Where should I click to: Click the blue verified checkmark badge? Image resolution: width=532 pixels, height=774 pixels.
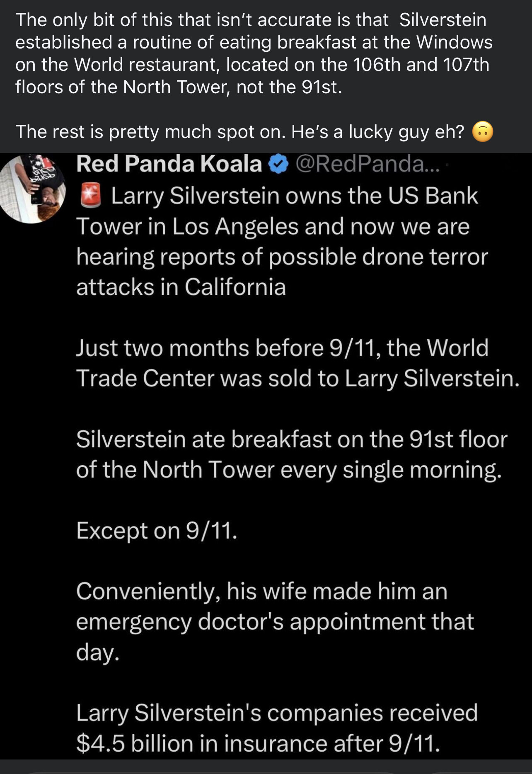279,164
